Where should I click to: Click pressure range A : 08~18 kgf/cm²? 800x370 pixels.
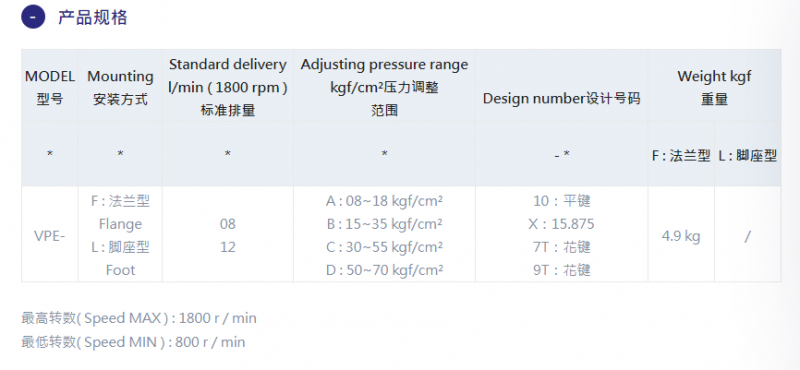tap(384, 202)
